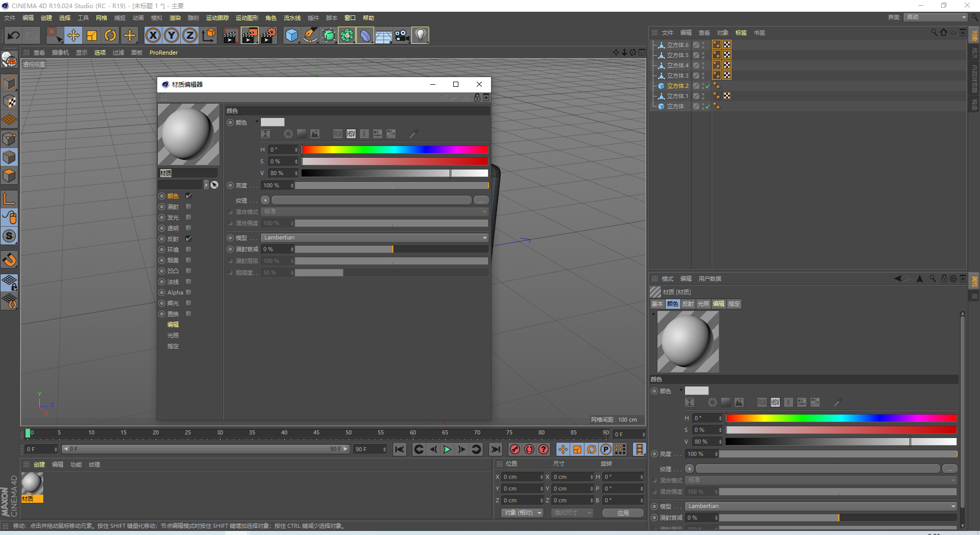The image size is (980, 535).
Task: Open the 窗口 menu
Action: (x=350, y=18)
